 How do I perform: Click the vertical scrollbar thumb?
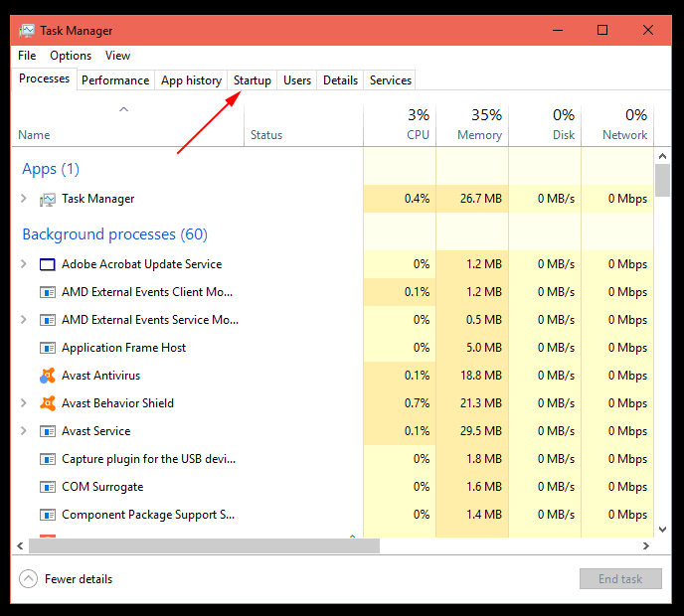coord(662,180)
